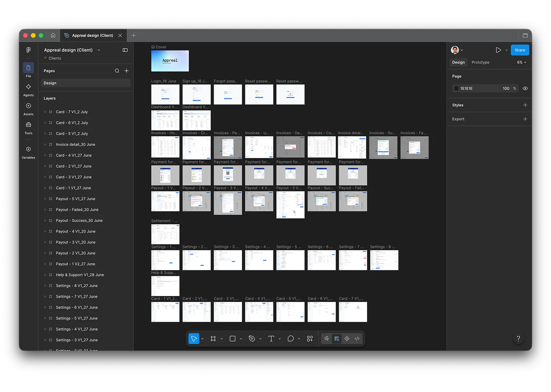551x392 pixels.
Task: Search pages with the magnifier icon
Action: click(117, 71)
